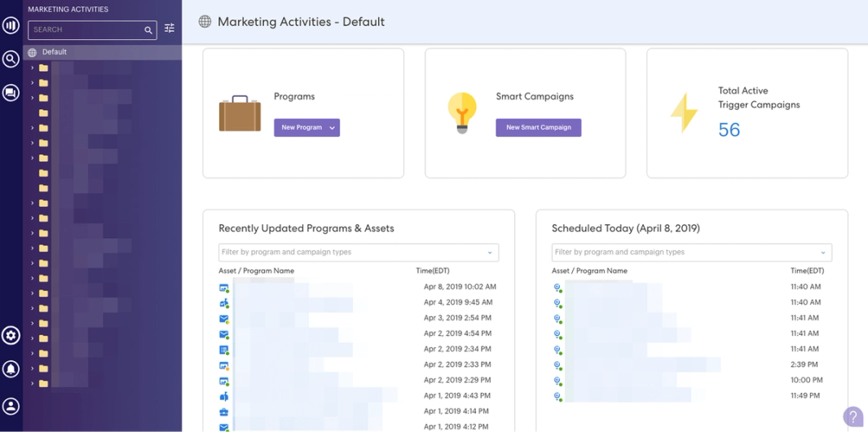Click the Programs briefcase icon
The image size is (868, 432).
240,113
